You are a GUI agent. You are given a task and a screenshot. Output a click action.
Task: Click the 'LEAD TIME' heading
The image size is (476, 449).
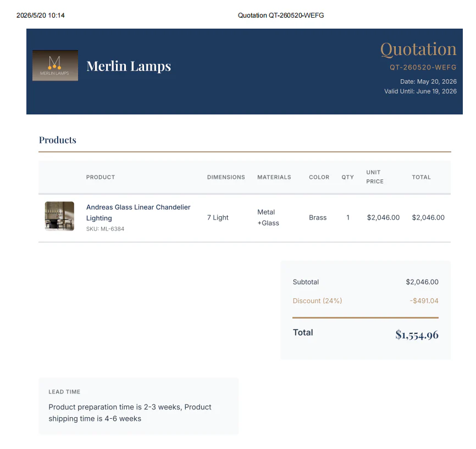click(x=64, y=392)
